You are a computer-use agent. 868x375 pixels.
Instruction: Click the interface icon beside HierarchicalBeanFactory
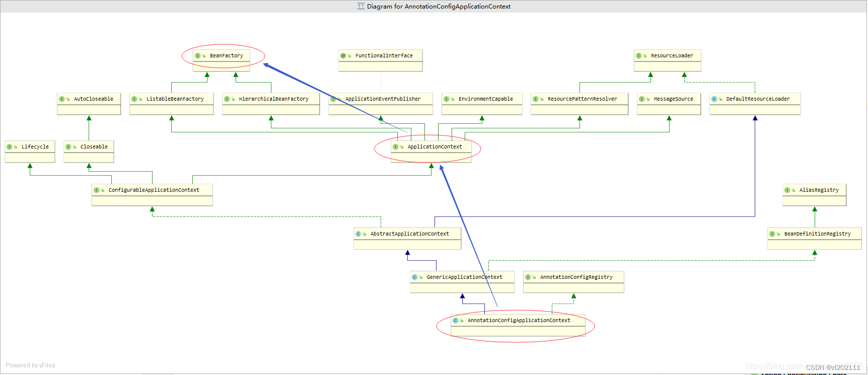[227, 99]
